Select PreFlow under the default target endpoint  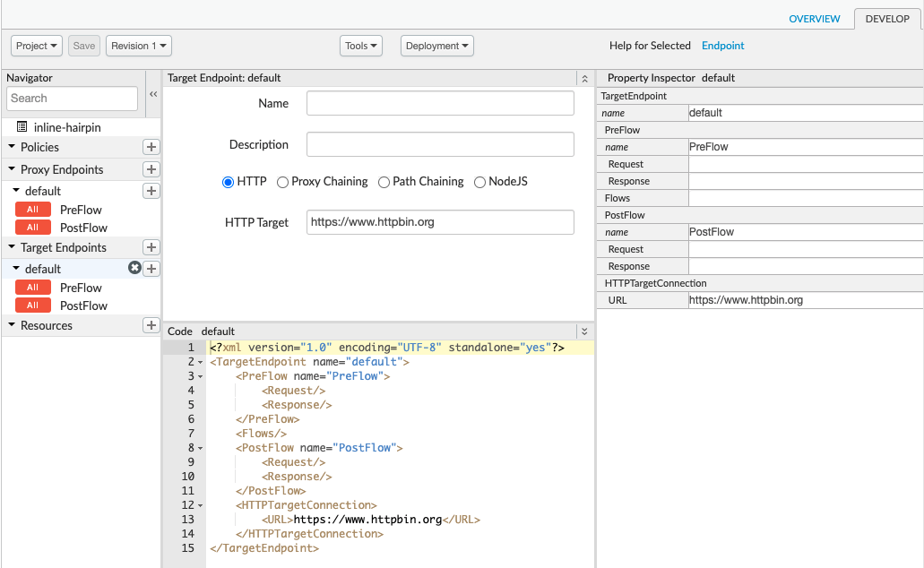point(81,288)
